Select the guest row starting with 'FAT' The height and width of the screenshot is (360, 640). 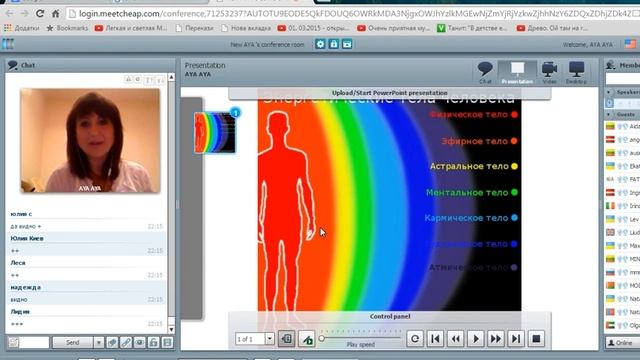622,179
